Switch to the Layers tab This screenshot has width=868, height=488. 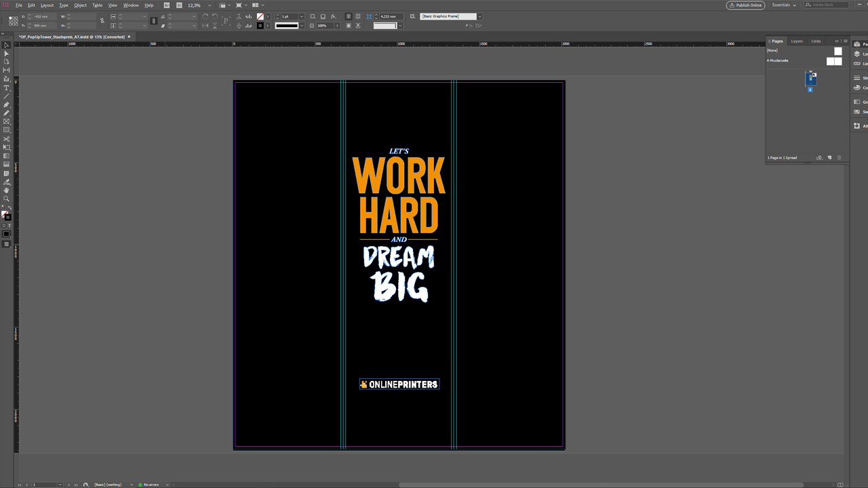(x=797, y=41)
